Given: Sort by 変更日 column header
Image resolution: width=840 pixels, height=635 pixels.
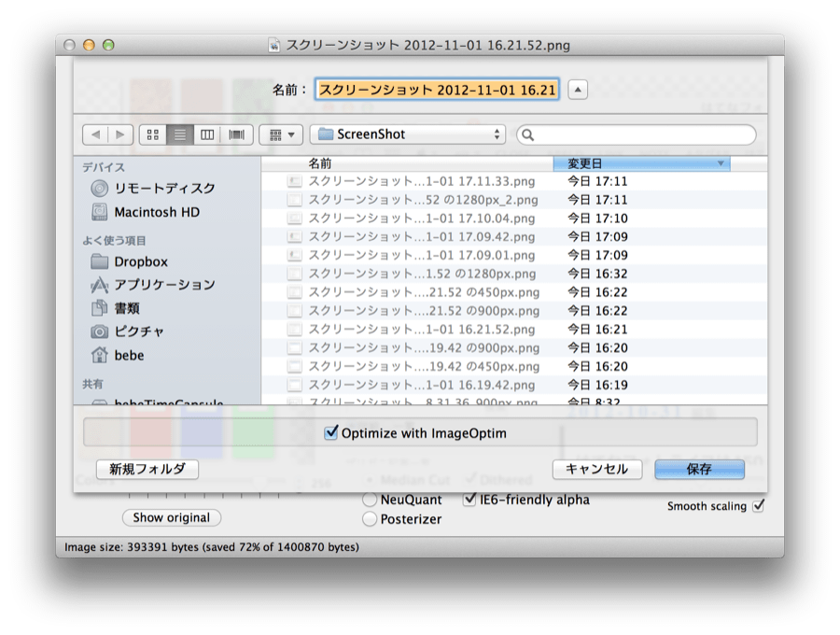Looking at the screenshot, I should click(641, 164).
